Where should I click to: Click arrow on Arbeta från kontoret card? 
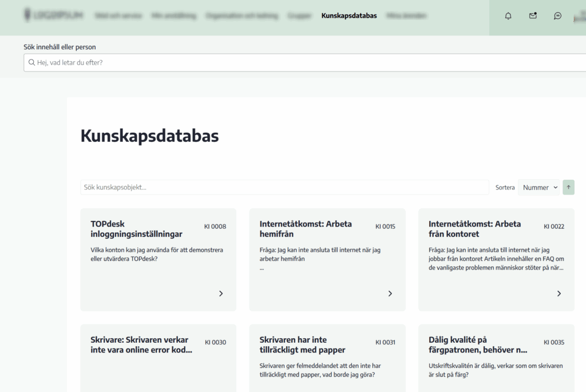[559, 294]
